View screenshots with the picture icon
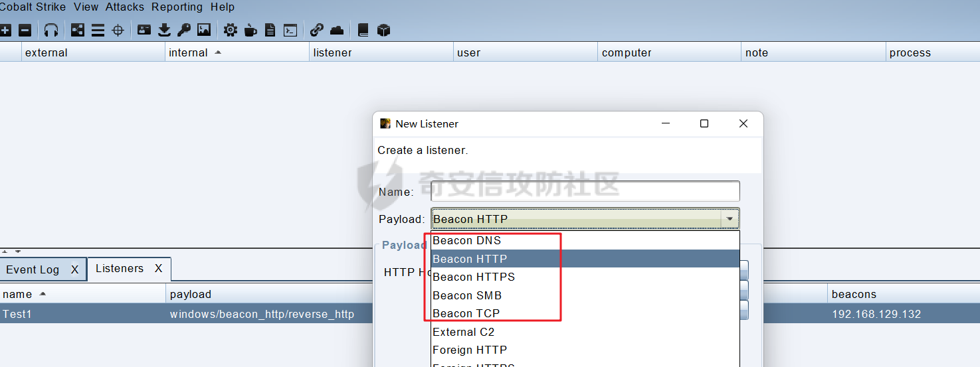Screen dimensions: 980x367 (x=204, y=30)
